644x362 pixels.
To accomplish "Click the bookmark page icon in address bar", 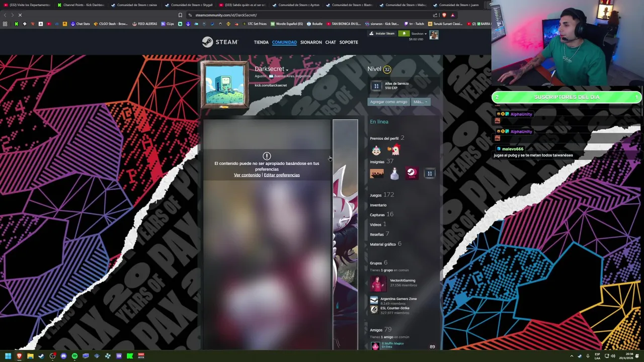I will pyautogui.click(x=180, y=15).
